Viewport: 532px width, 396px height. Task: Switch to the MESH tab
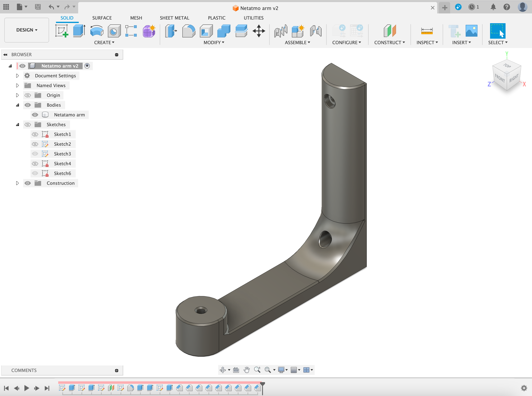(136, 18)
